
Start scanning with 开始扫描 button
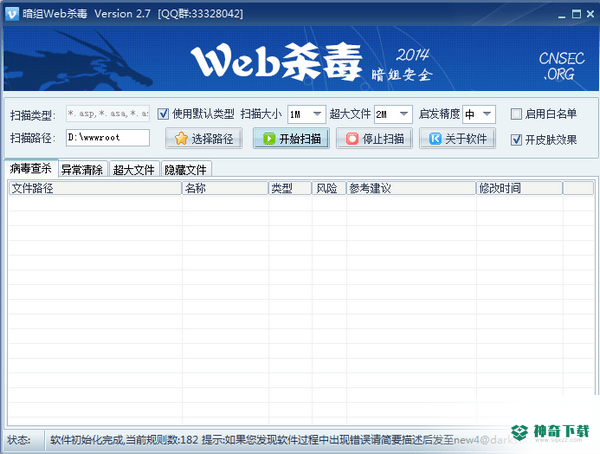tap(291, 138)
